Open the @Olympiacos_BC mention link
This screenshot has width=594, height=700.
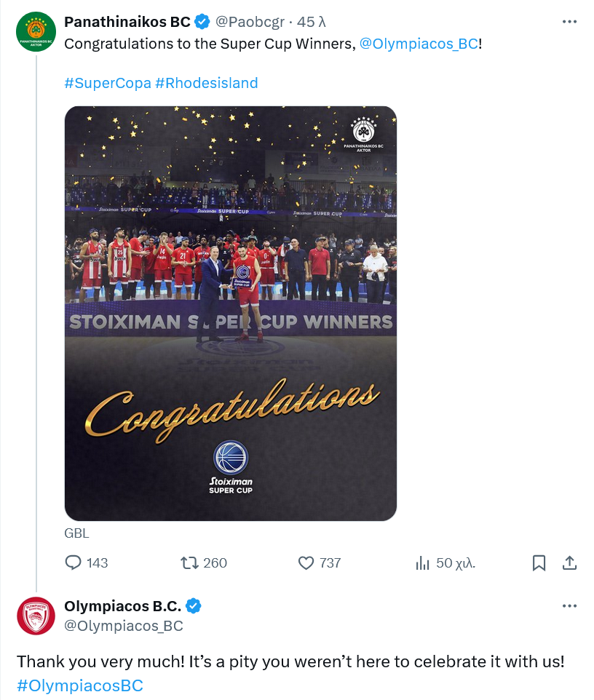(419, 44)
